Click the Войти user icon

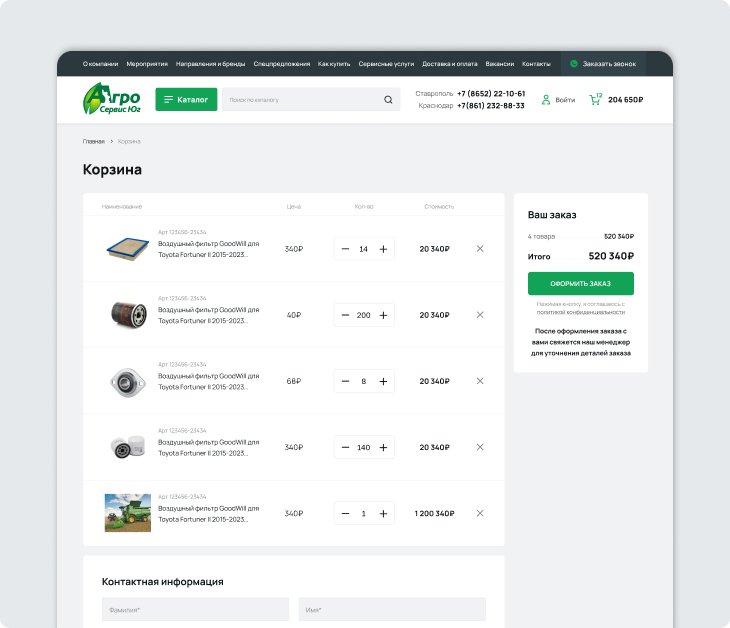pyautogui.click(x=546, y=100)
